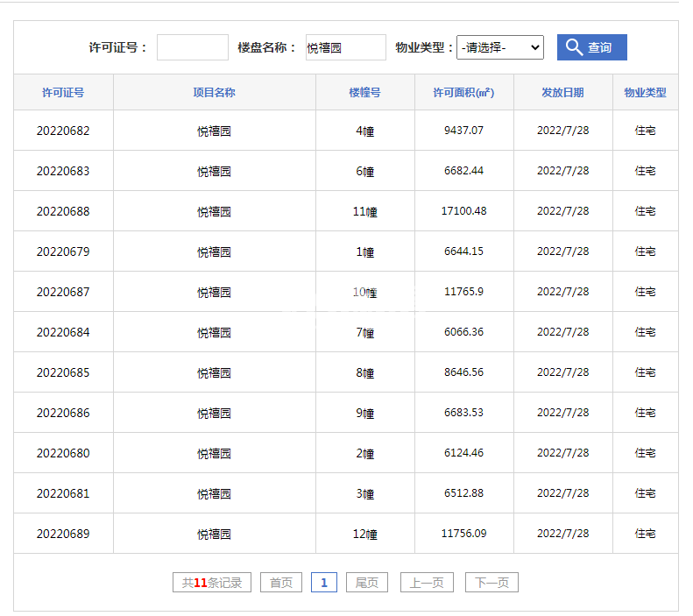Click building cell 11幢
Image resolution: width=693 pixels, height=616 pixels.
pos(365,211)
